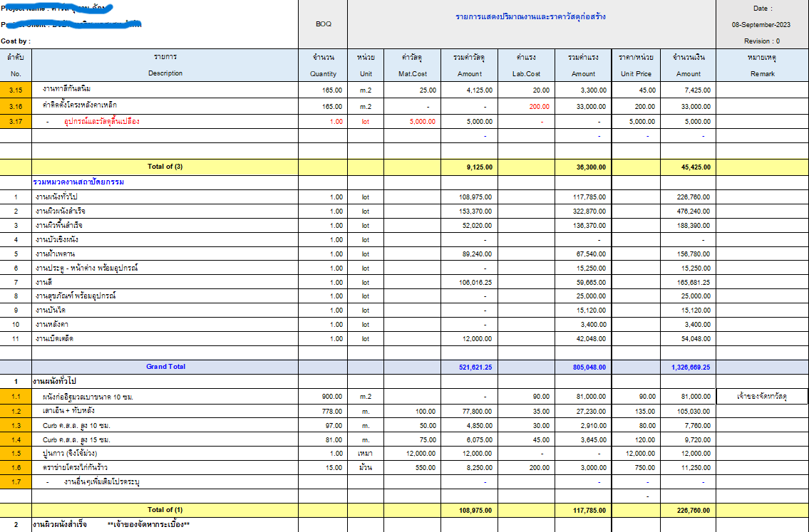Viewport: 809px width, 532px height.
Task: Click the material cost 550.00 in row 1.6
Action: pyautogui.click(x=426, y=468)
